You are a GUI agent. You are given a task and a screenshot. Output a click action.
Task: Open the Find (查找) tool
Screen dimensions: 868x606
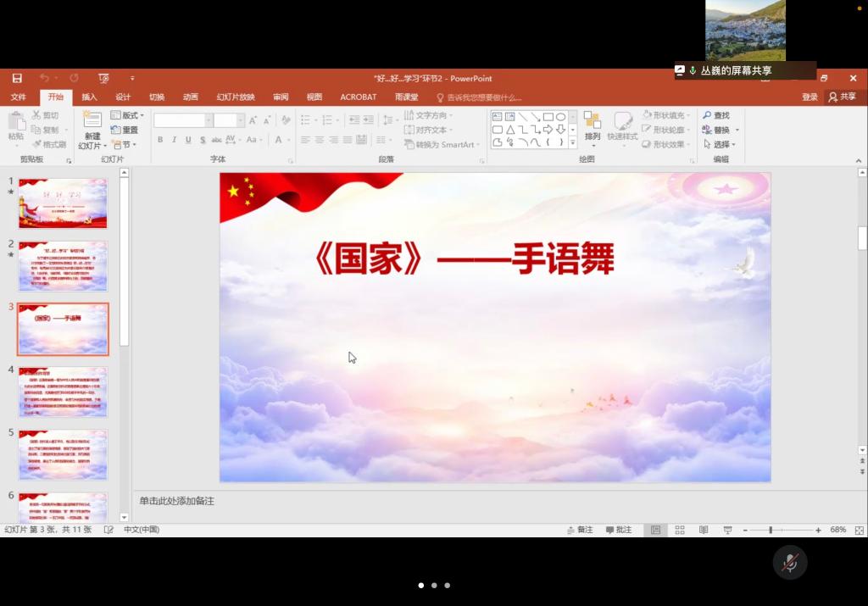pos(716,115)
